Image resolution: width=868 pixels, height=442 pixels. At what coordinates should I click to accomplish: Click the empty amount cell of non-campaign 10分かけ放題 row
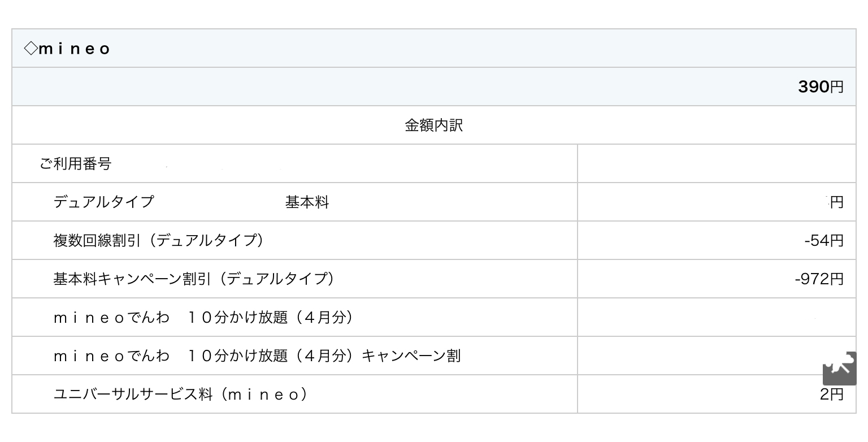[716, 318]
